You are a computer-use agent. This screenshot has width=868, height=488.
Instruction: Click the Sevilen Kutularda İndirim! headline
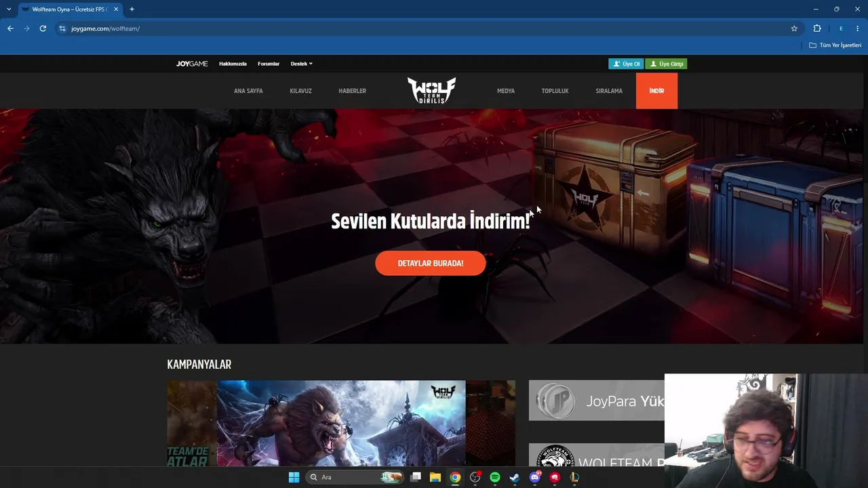coord(431,221)
